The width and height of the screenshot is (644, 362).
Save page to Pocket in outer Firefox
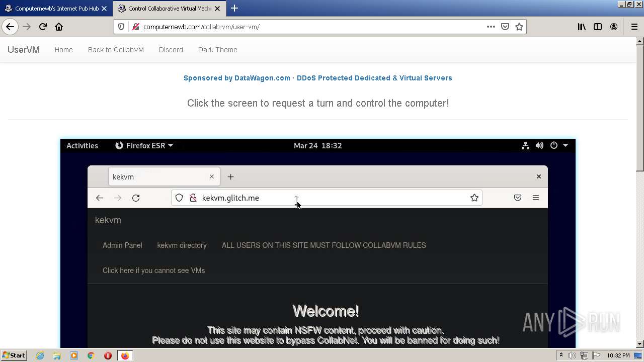pyautogui.click(x=505, y=27)
